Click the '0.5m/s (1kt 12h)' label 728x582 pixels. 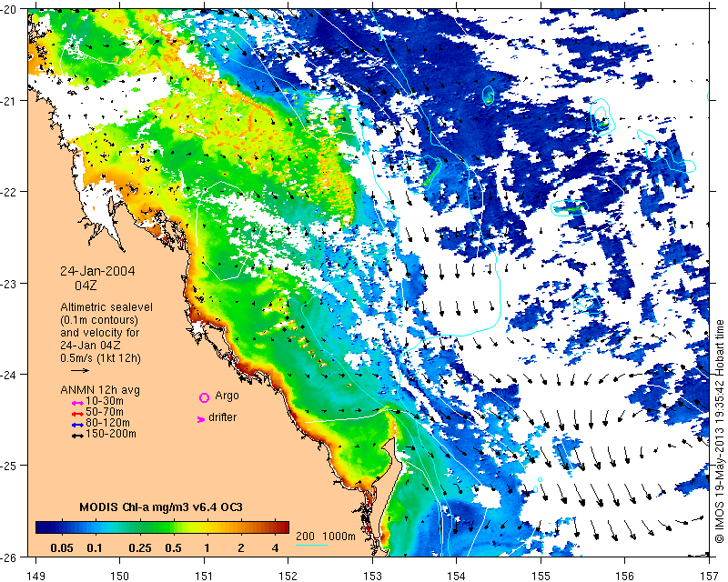click(x=100, y=357)
